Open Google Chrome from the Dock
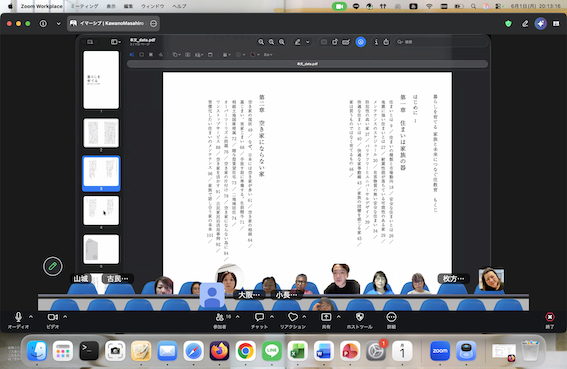This screenshot has width=567, height=369. tap(246, 351)
